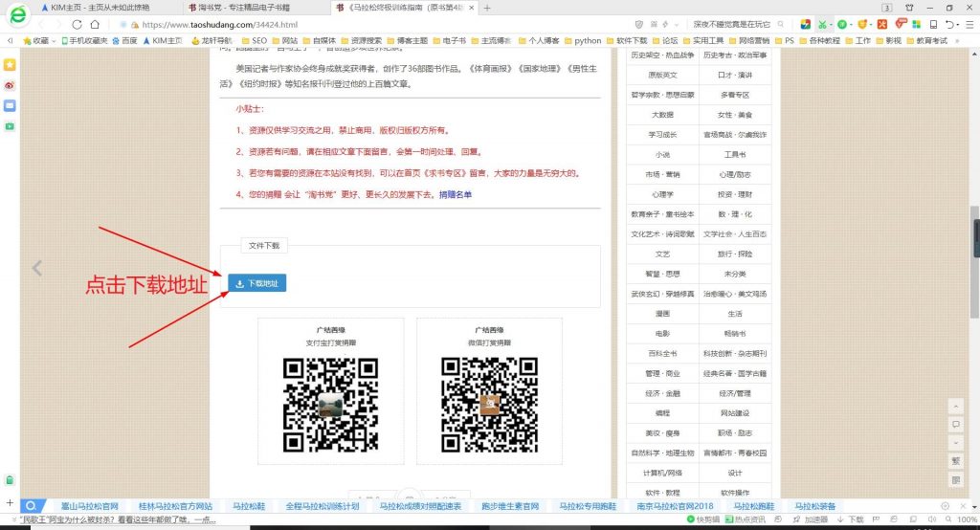
Task: Click the 360 browser logo icon
Action: (x=17, y=13)
